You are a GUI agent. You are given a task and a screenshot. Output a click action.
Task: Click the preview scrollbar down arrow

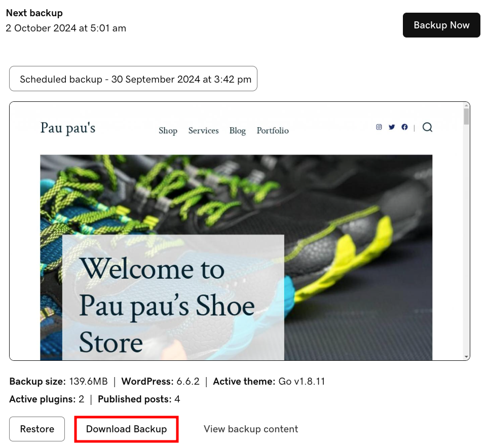[x=466, y=357]
